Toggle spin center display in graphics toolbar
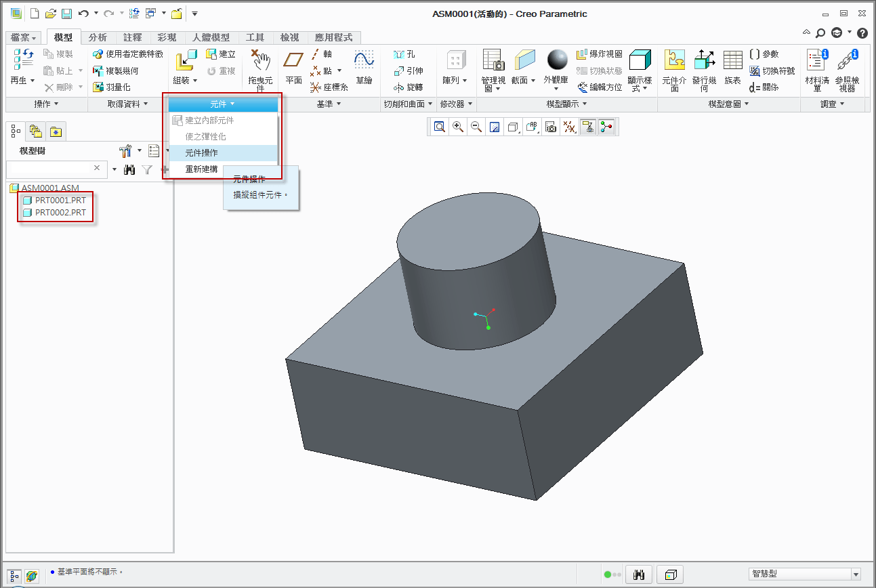Image resolution: width=876 pixels, height=588 pixels. point(605,127)
